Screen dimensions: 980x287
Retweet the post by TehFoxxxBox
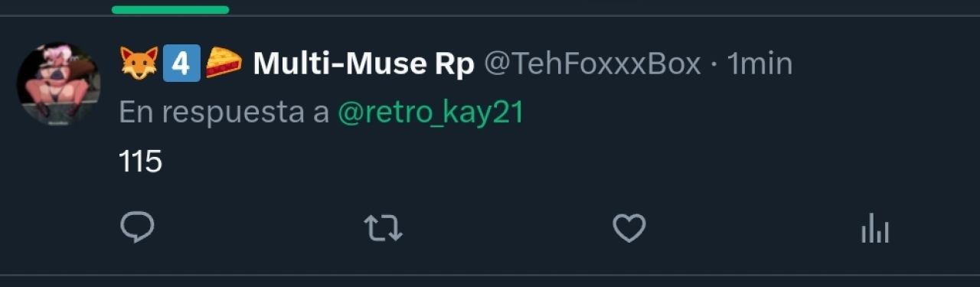[383, 228]
